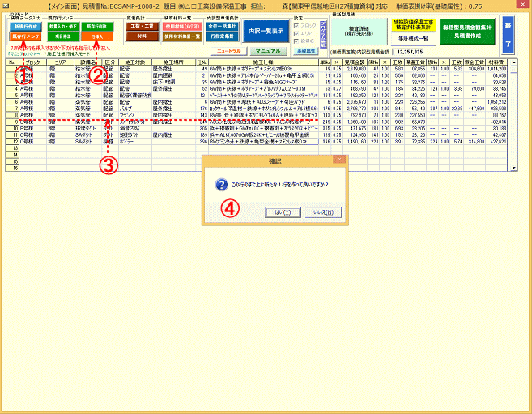Click 行指定集計 blue button

click(x=222, y=36)
